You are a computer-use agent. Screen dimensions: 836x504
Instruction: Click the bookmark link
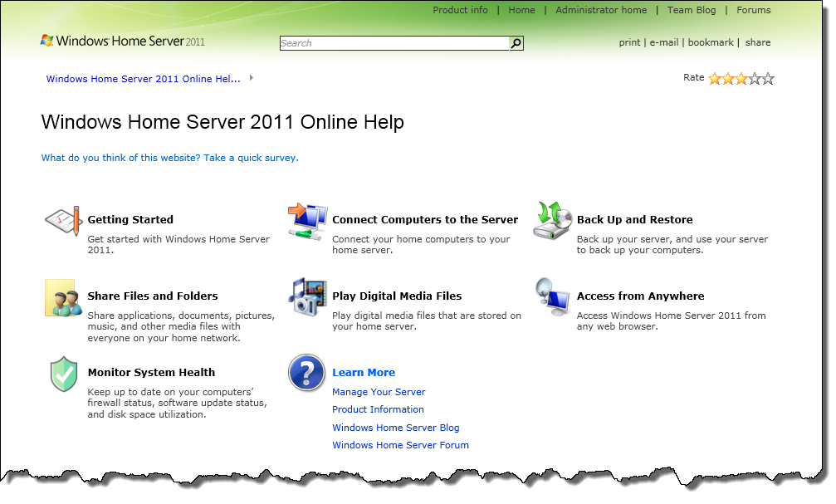tap(711, 42)
